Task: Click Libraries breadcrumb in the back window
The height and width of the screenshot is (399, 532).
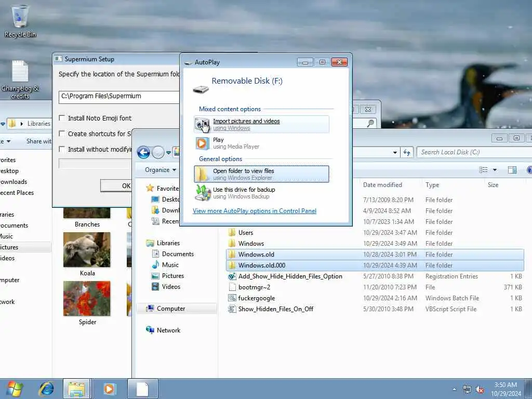Action: click(x=38, y=124)
